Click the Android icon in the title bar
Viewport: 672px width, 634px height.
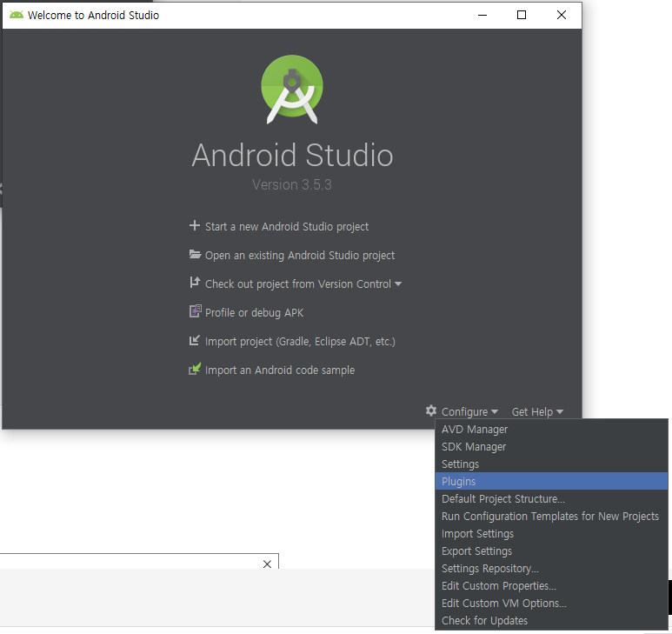click(x=17, y=15)
